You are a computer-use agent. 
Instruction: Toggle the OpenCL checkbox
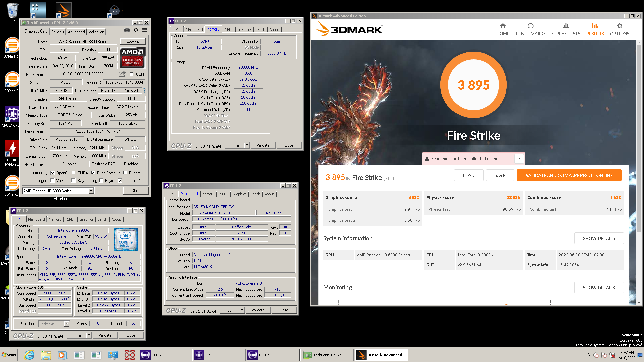(52, 173)
